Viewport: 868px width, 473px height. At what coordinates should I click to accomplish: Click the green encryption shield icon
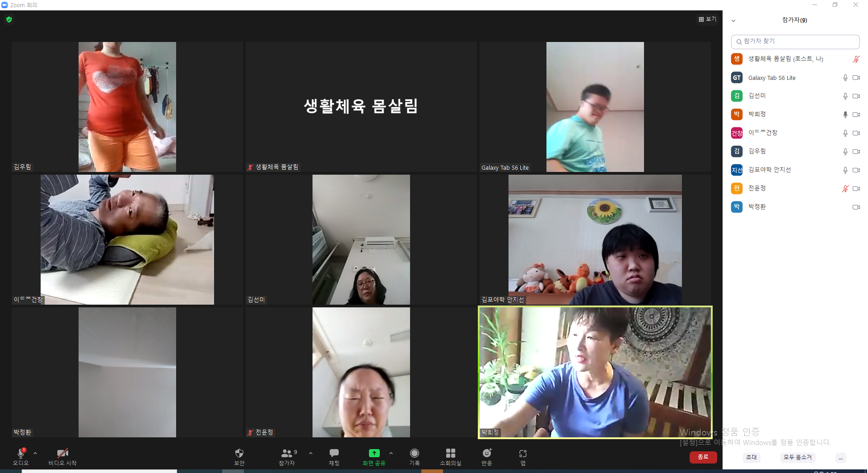click(9, 19)
